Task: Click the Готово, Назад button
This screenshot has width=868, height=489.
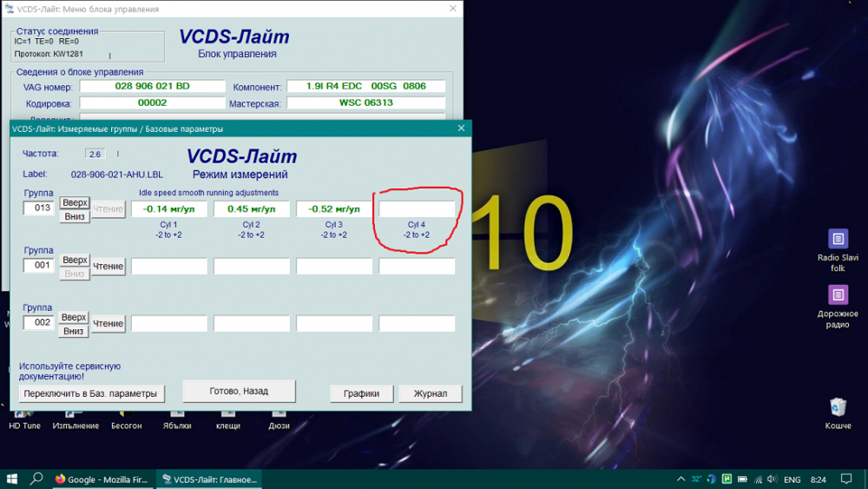Action: click(x=240, y=391)
